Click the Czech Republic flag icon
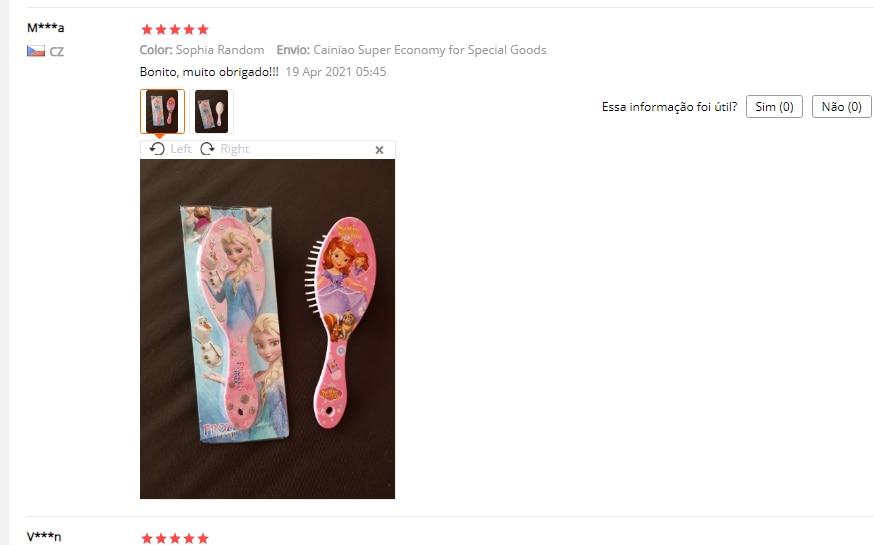This screenshot has width=874, height=545. click(x=36, y=51)
